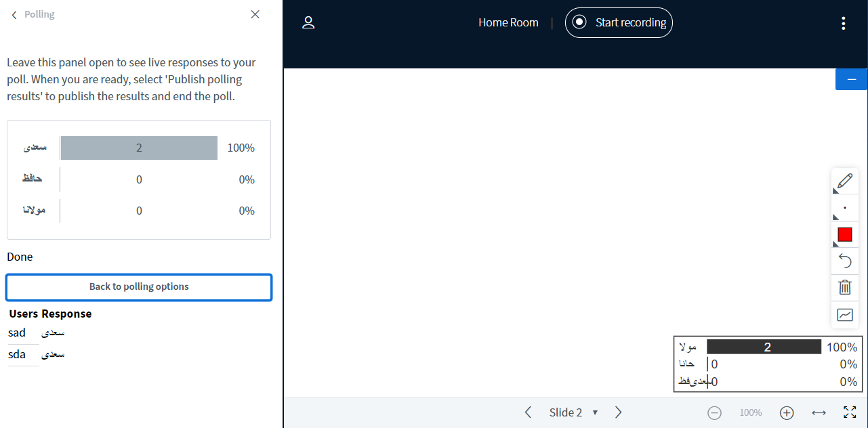The height and width of the screenshot is (428, 868).
Task: Go back using the Polling panel arrow
Action: (13, 14)
